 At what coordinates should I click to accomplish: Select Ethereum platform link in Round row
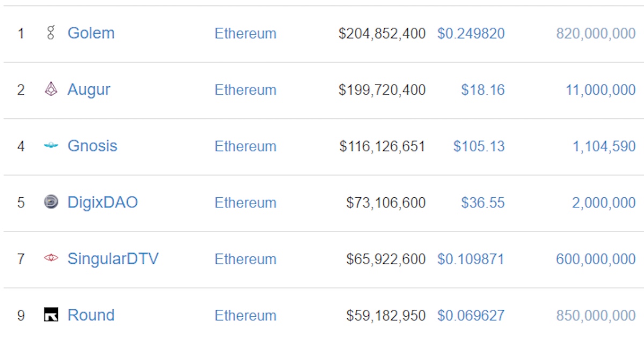[245, 315]
